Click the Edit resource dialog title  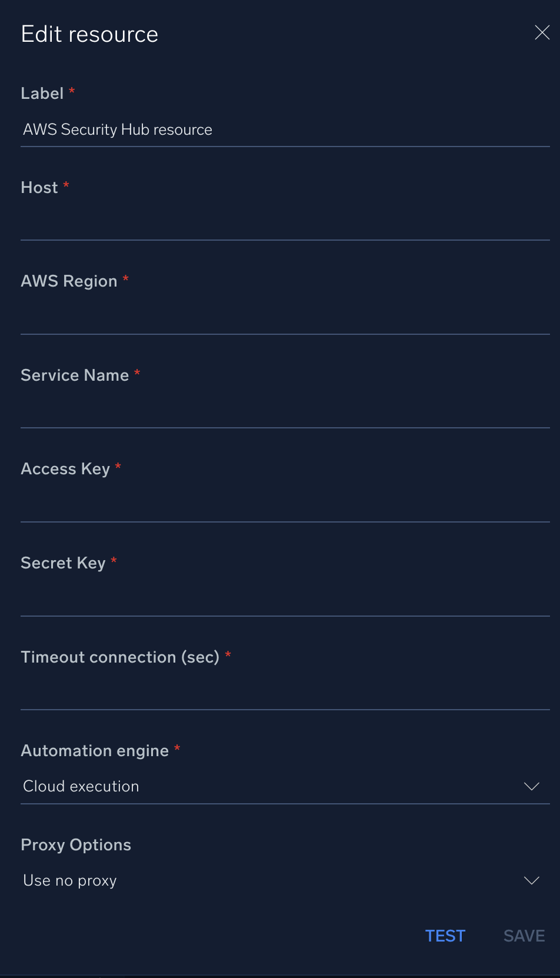coord(89,34)
